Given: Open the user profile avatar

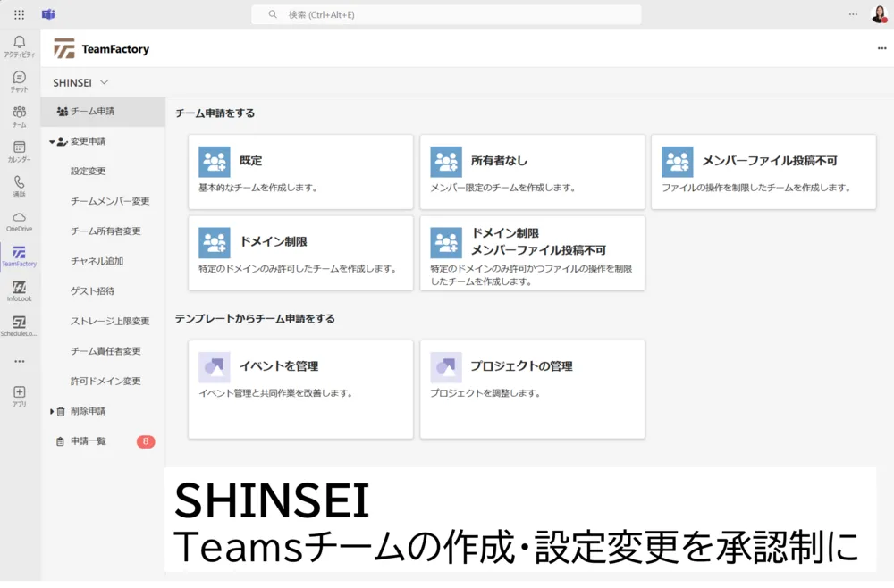Looking at the screenshot, I should [880, 14].
